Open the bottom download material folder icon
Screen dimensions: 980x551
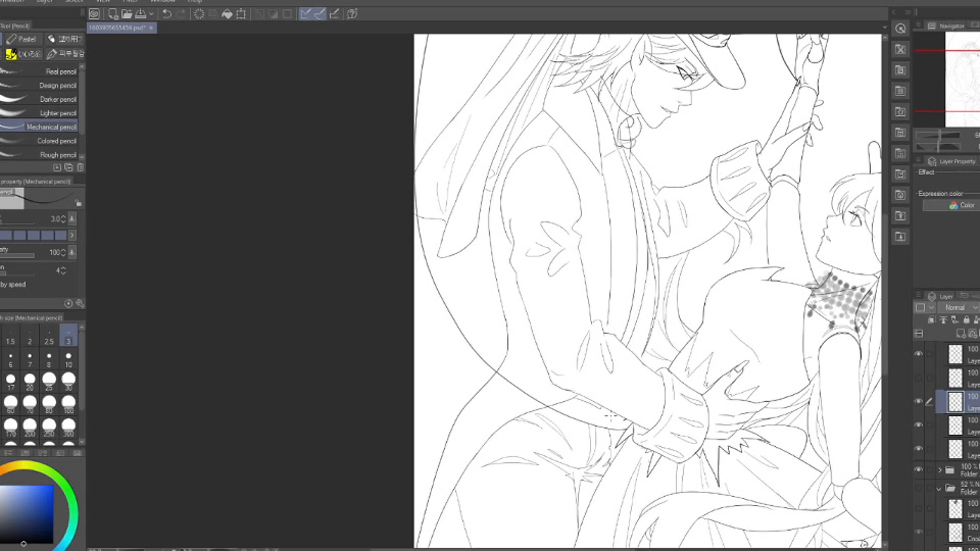900,237
